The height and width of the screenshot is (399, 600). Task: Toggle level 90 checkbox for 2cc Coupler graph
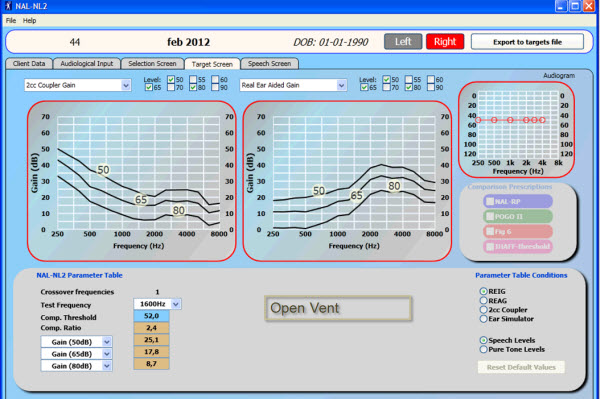tap(215, 88)
